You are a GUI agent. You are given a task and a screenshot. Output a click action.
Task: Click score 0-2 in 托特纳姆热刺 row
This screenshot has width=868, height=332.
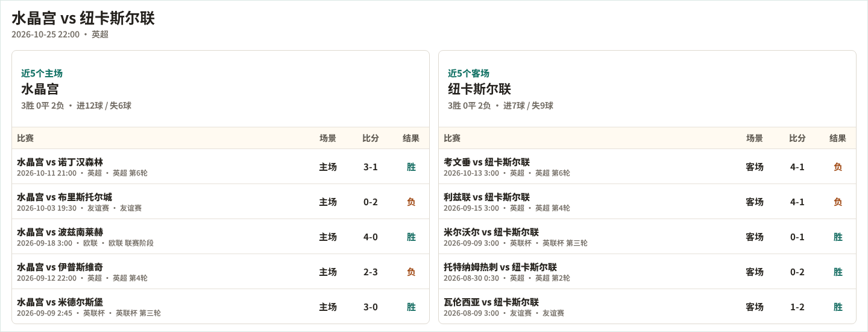pyautogui.click(x=797, y=272)
